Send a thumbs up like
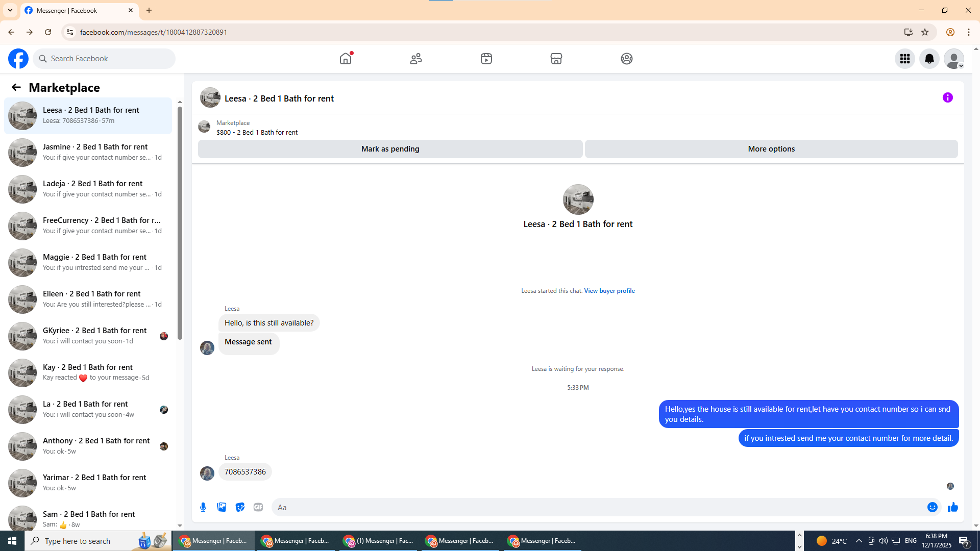The width and height of the screenshot is (980, 551). coord(952,507)
